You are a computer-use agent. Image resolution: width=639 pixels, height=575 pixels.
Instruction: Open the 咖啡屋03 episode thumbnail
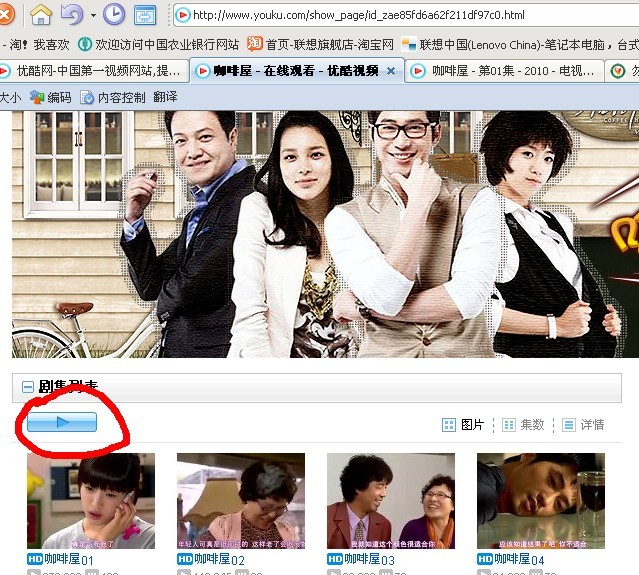tap(391, 501)
